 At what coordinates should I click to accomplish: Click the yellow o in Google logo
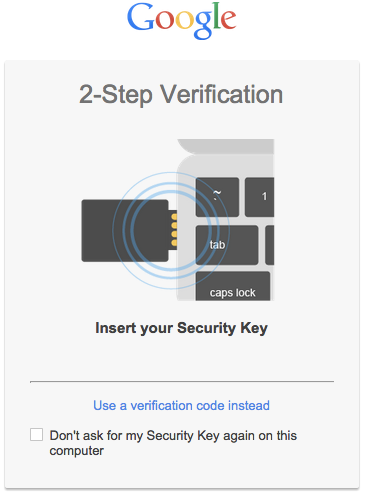coord(184,21)
